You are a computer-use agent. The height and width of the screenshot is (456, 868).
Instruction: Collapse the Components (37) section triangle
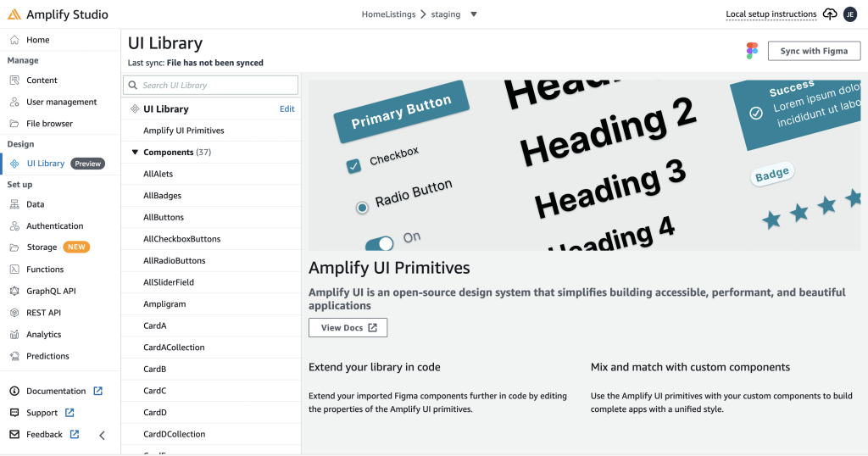[135, 153]
